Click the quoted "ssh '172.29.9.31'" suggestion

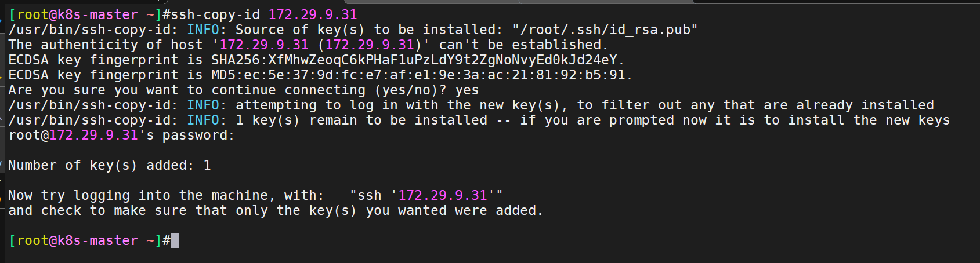pos(426,195)
